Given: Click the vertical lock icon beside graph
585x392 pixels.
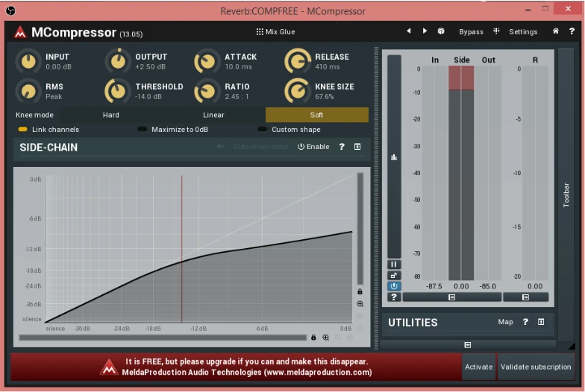Looking at the screenshot, I should tap(360, 291).
